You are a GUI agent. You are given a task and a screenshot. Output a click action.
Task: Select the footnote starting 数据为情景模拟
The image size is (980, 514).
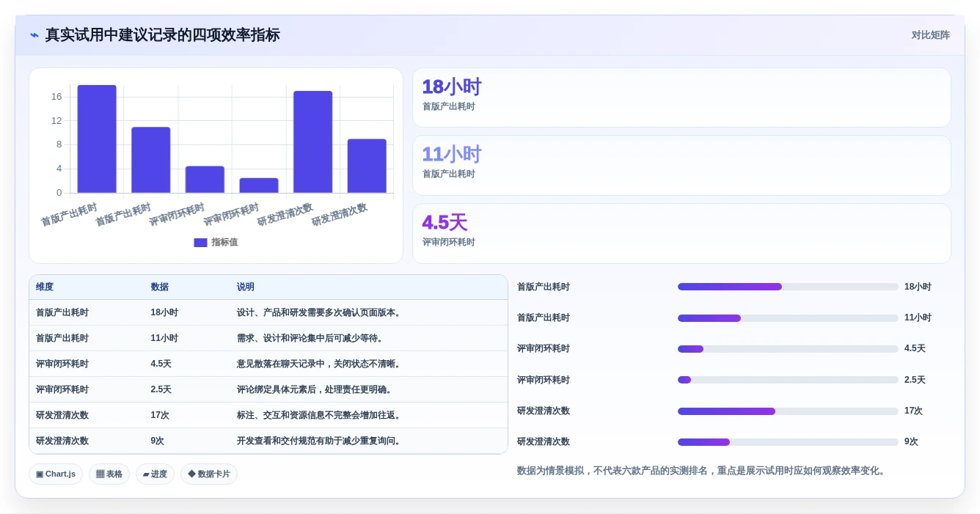703,471
